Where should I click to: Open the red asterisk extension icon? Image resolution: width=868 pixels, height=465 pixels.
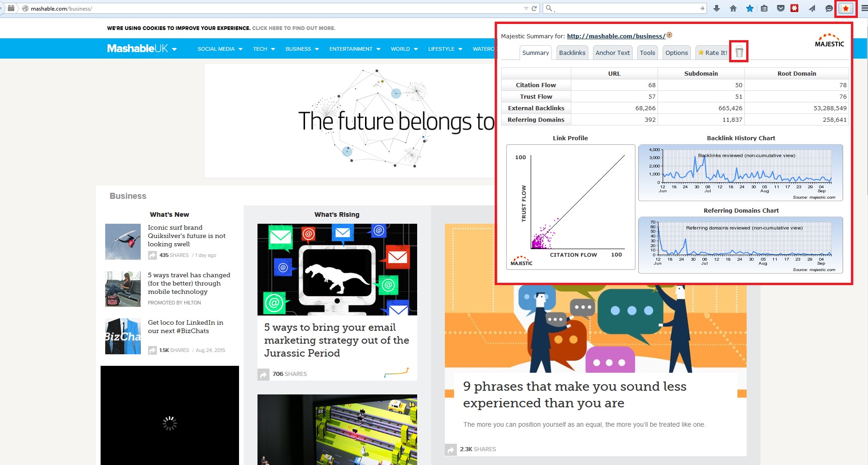coord(794,8)
